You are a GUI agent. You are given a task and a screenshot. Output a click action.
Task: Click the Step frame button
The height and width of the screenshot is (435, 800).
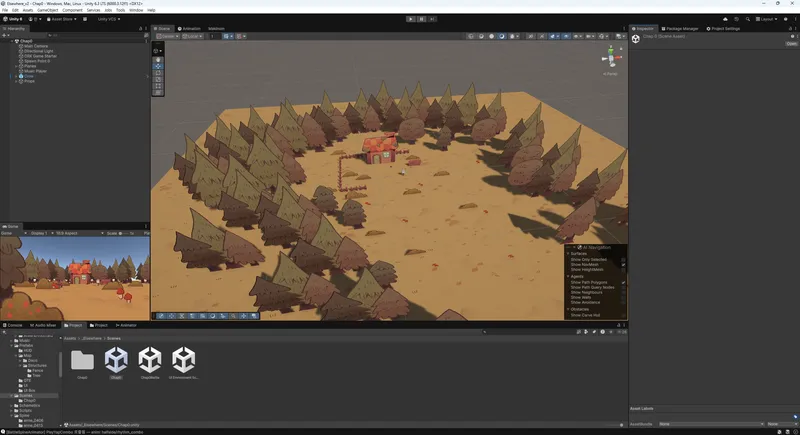(x=433, y=18)
